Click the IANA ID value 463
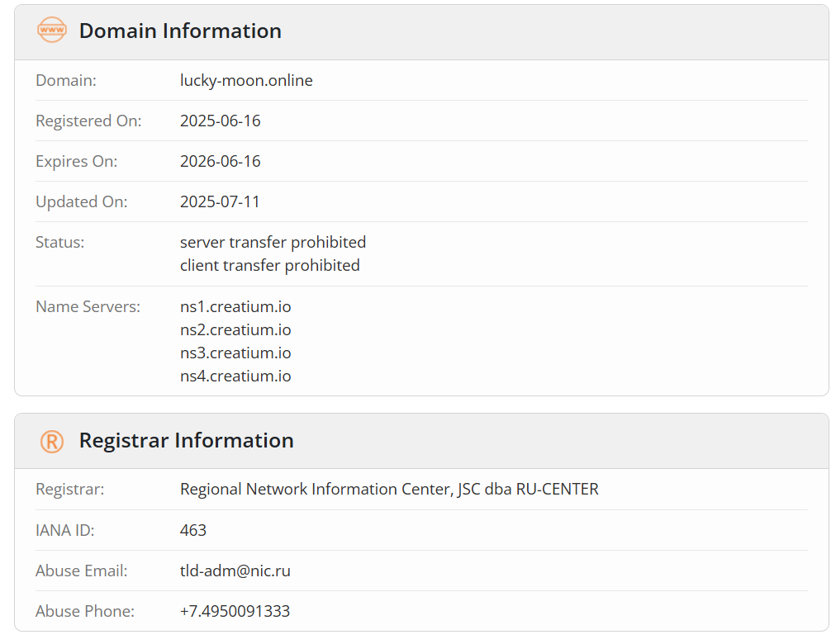The image size is (836, 644). [193, 530]
